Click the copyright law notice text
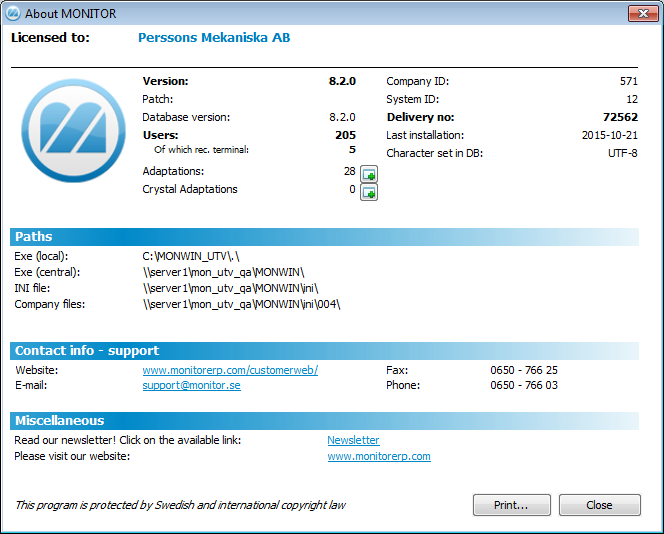The width and height of the screenshot is (664, 534). (180, 505)
